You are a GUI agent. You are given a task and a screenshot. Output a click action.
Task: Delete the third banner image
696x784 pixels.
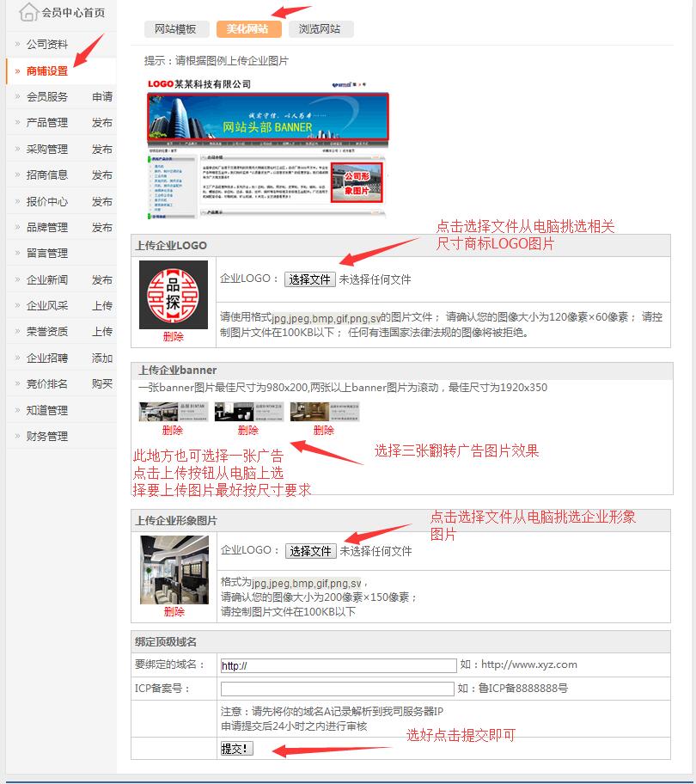(x=324, y=431)
